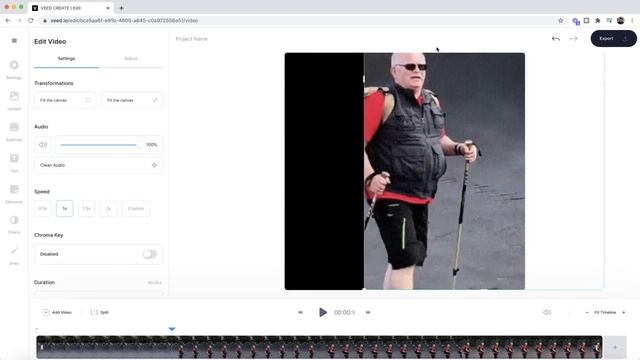Open the Settings sidebar section
Image resolution: width=640 pixels, height=360 pixels.
pos(14,69)
